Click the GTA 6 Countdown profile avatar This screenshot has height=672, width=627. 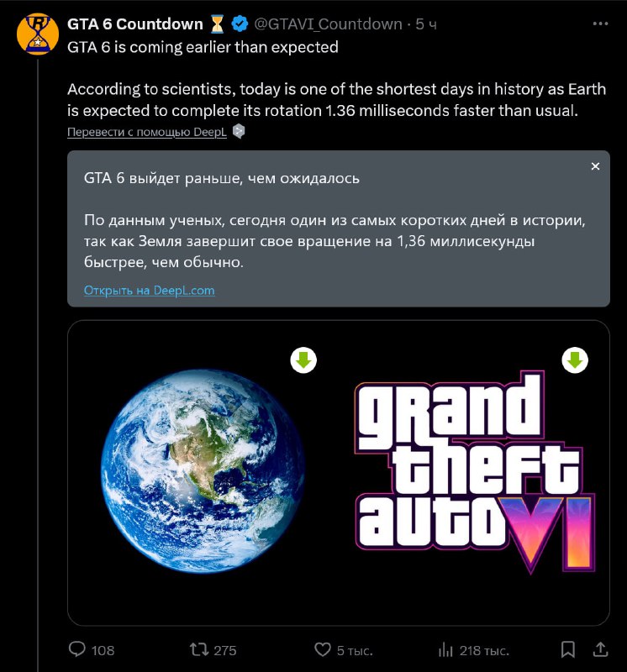click(x=36, y=32)
